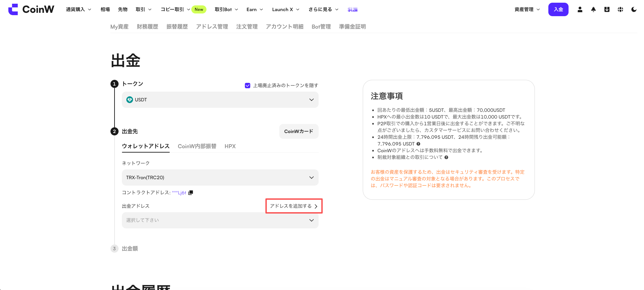The width and height of the screenshot is (644, 290).
Task: Switch to the 振替履歴 tab
Action: click(177, 27)
